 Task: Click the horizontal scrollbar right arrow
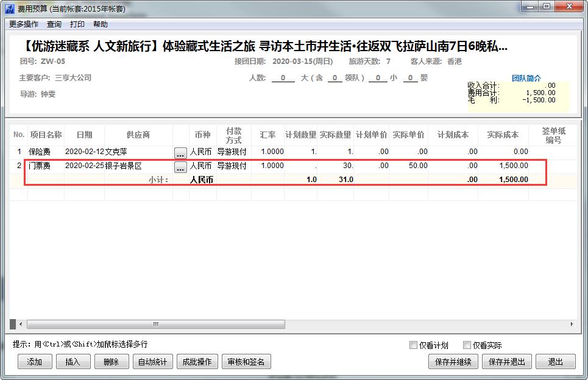[572, 325]
